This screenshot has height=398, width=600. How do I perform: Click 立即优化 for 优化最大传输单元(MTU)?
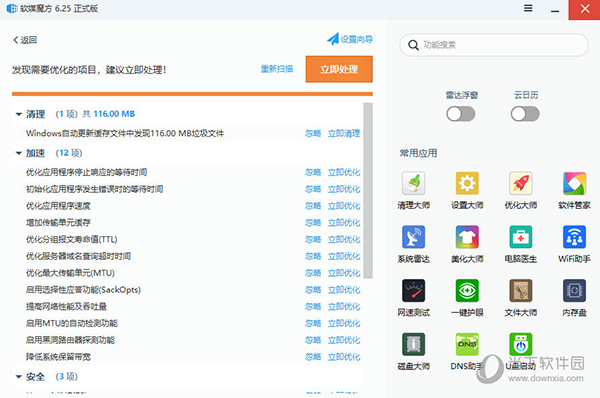(x=344, y=273)
